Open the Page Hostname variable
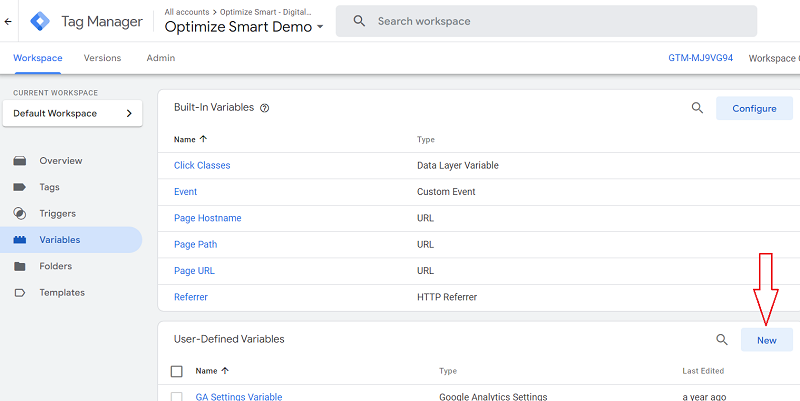 point(208,218)
